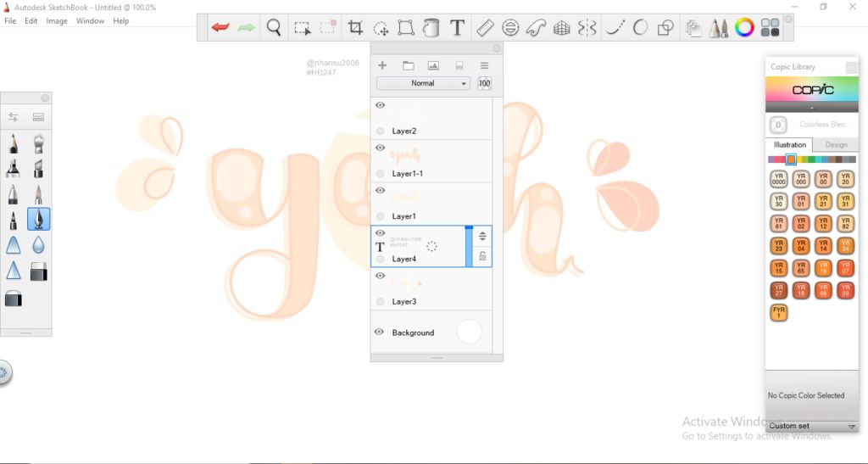Open the Perspective guides tool

[561, 27]
